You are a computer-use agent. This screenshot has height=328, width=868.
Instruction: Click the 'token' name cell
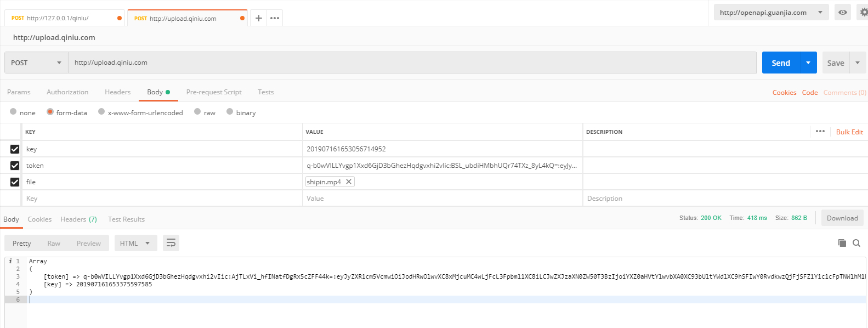coord(162,165)
